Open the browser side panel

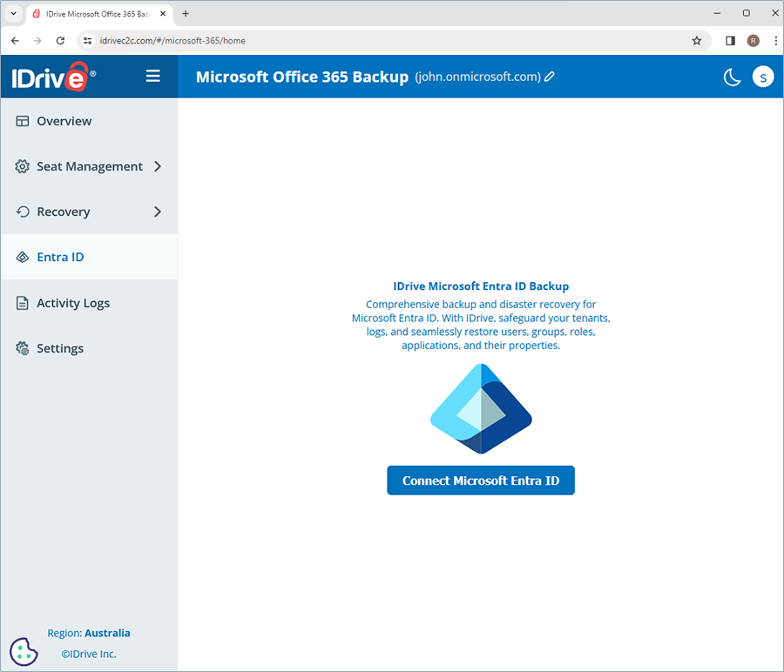pos(730,41)
